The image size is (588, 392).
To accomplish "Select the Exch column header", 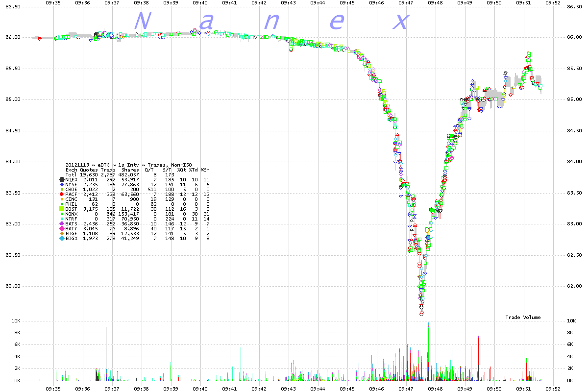I will (72, 170).
